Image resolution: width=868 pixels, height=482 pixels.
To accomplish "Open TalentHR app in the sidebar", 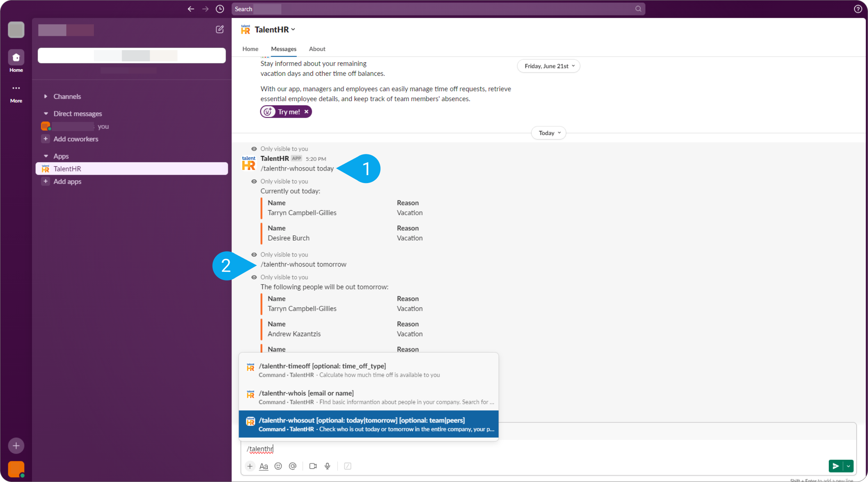I will coord(132,169).
